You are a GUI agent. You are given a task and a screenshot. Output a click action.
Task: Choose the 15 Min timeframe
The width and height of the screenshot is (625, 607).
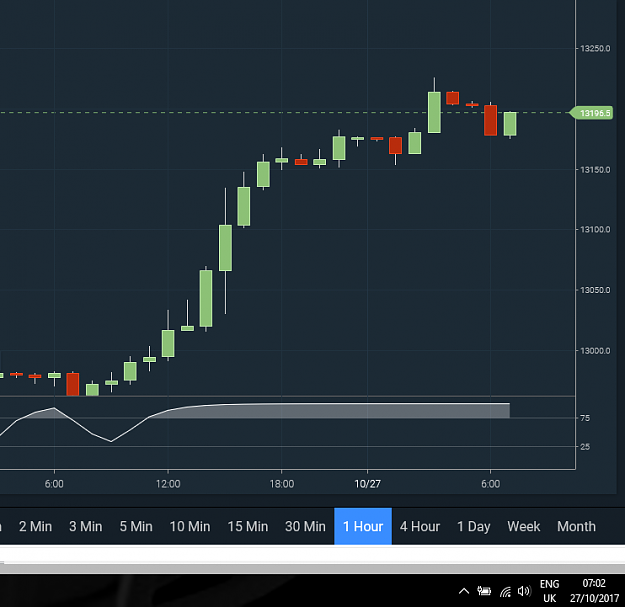248,526
